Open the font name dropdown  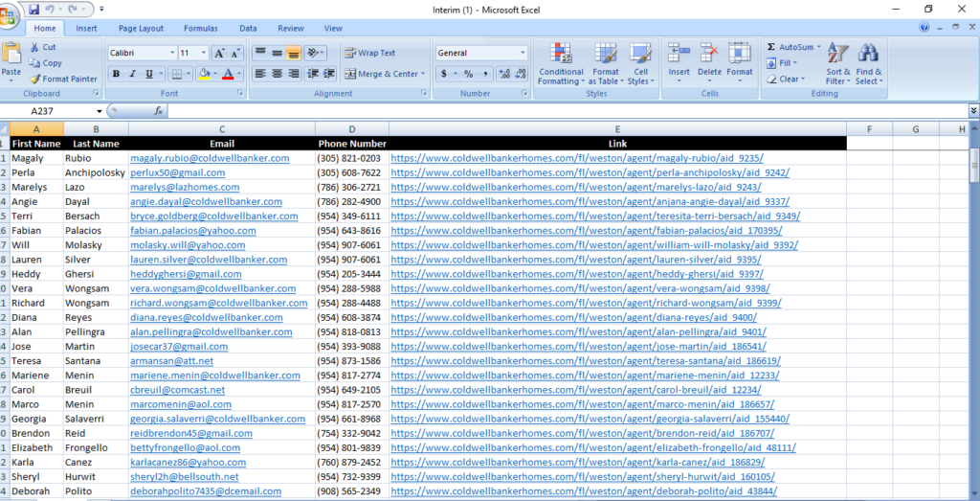pos(172,53)
